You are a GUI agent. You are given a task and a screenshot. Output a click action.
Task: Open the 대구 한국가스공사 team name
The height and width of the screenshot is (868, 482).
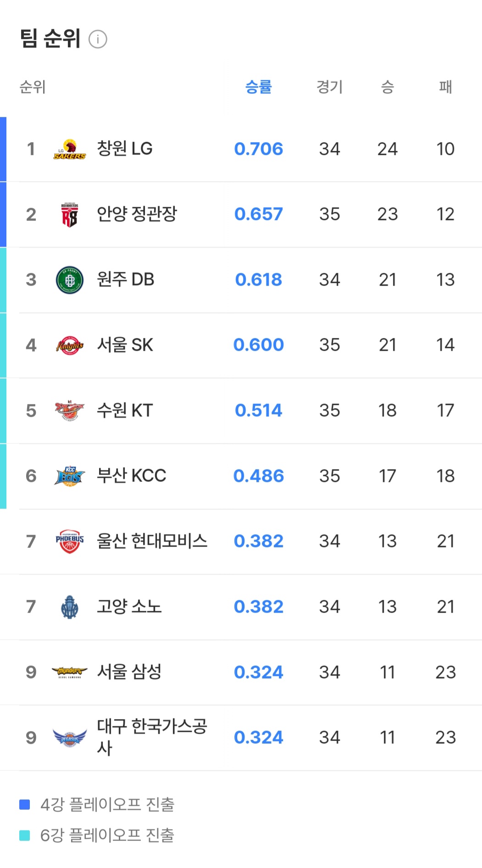pyautogui.click(x=152, y=736)
